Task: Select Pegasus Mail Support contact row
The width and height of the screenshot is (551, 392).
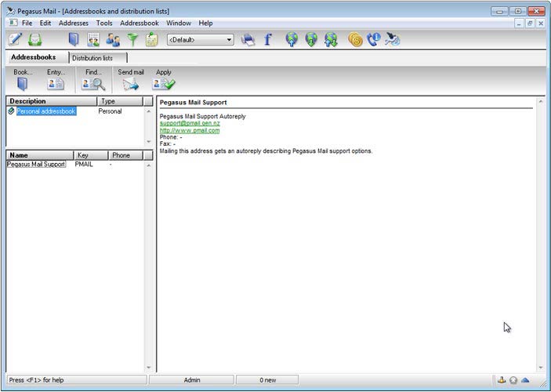Action: [x=37, y=165]
